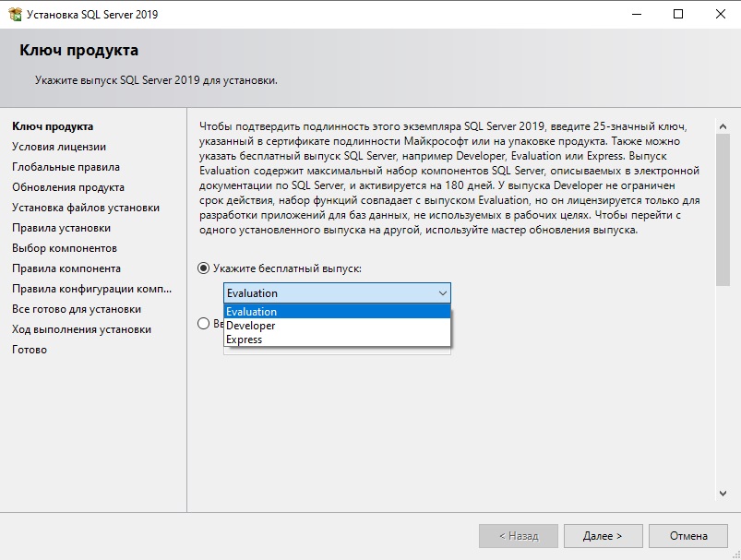Choose Express from the edition list

(337, 340)
